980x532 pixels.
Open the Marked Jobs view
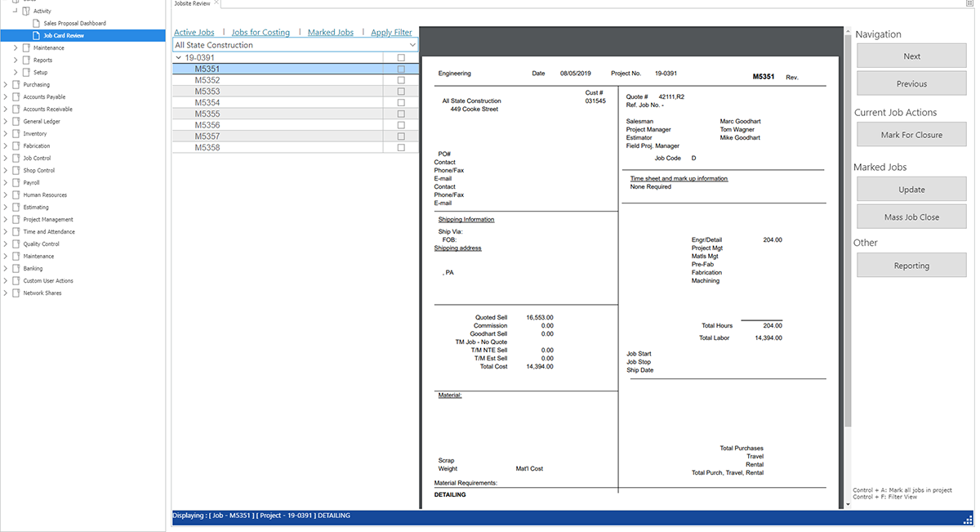tap(331, 33)
